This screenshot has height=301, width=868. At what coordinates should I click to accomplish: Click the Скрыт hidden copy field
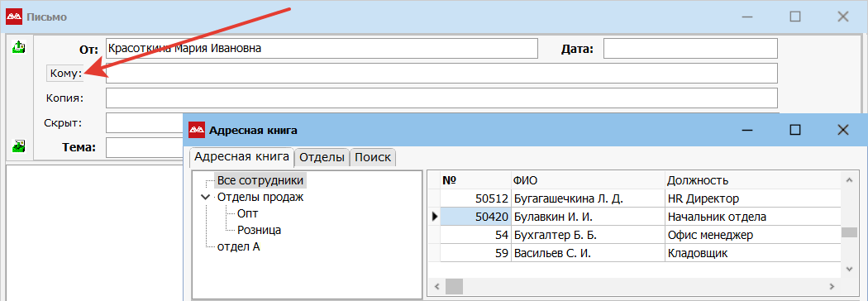coord(145,123)
